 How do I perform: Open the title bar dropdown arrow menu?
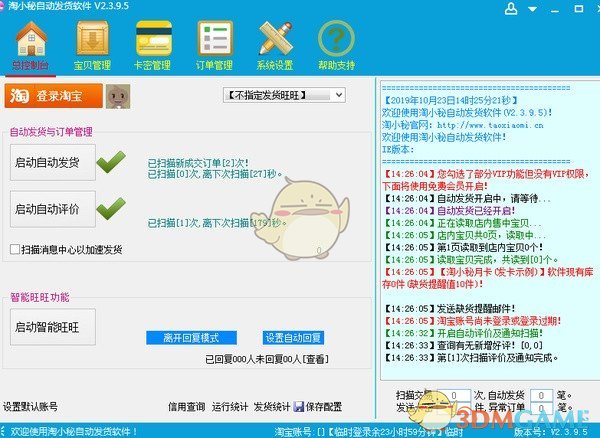click(x=532, y=9)
